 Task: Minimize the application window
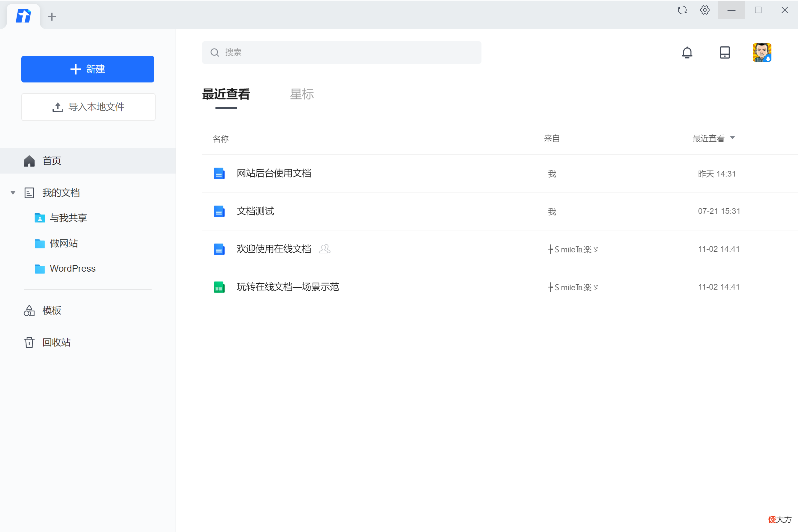[x=731, y=10]
